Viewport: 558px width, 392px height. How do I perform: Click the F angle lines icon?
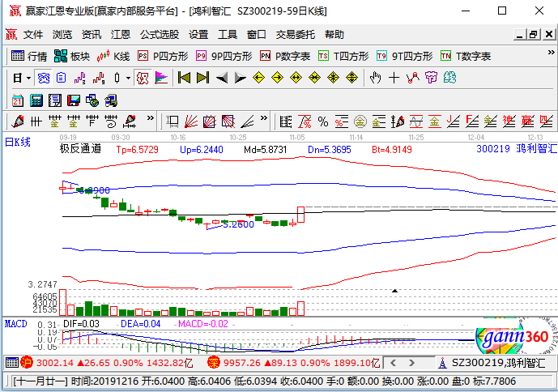click(472, 121)
